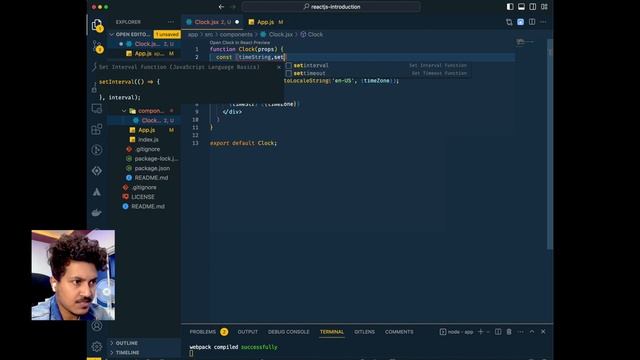640x360 pixels.
Task: Click the open changes compare icon
Action: click(x=509, y=22)
